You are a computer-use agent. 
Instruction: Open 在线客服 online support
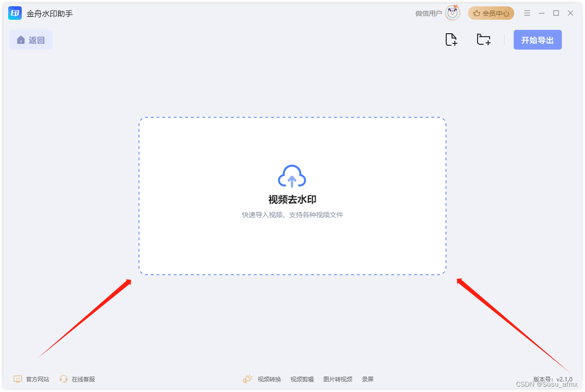[83, 379]
